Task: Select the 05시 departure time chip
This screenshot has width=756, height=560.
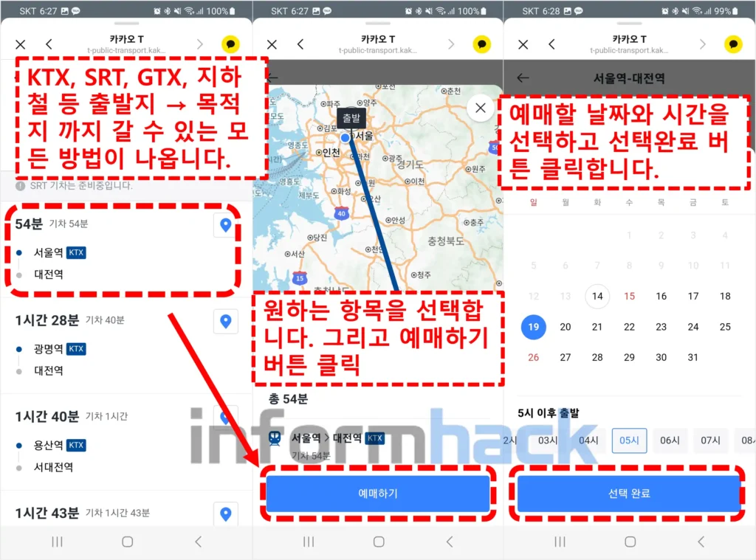Action: tap(629, 440)
